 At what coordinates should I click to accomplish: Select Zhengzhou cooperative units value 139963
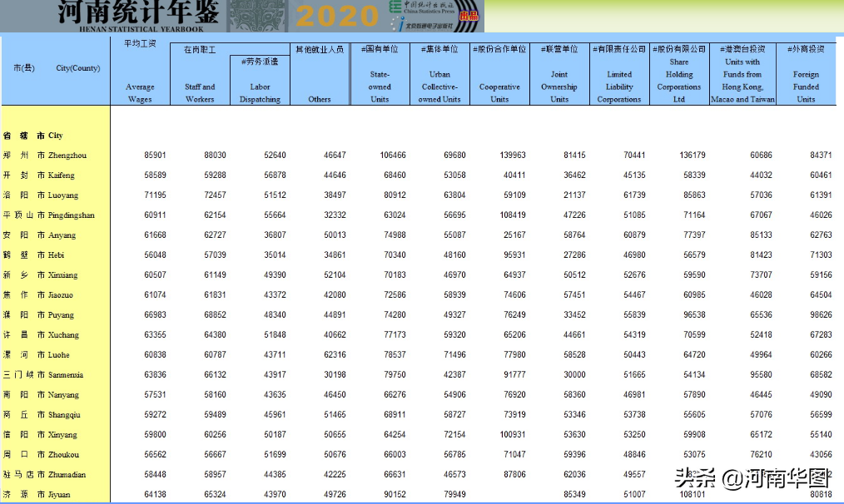pos(513,155)
